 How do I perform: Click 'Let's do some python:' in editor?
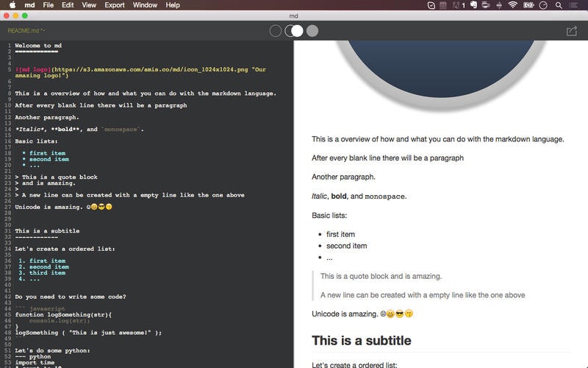52,350
